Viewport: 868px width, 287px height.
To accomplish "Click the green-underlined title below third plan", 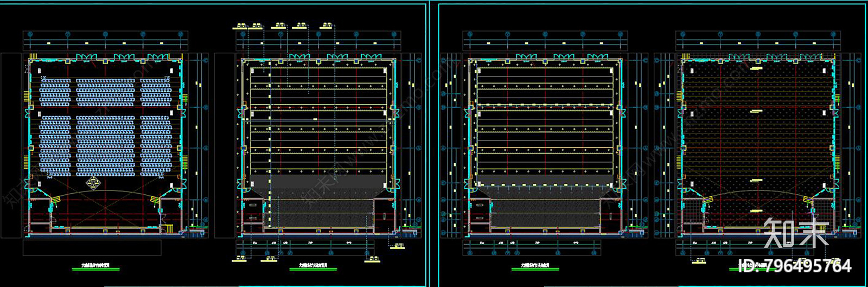I will [535, 266].
